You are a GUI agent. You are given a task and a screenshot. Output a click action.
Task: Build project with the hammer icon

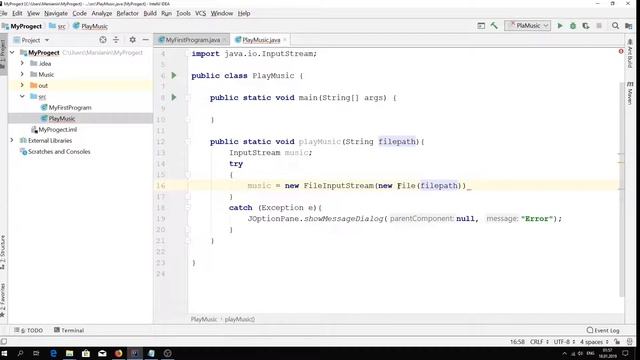pyautogui.click(x=494, y=26)
